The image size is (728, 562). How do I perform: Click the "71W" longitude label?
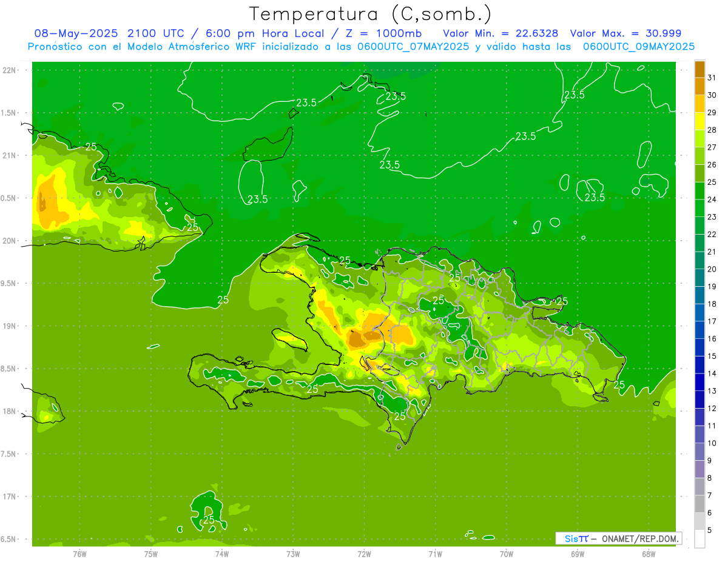435,554
